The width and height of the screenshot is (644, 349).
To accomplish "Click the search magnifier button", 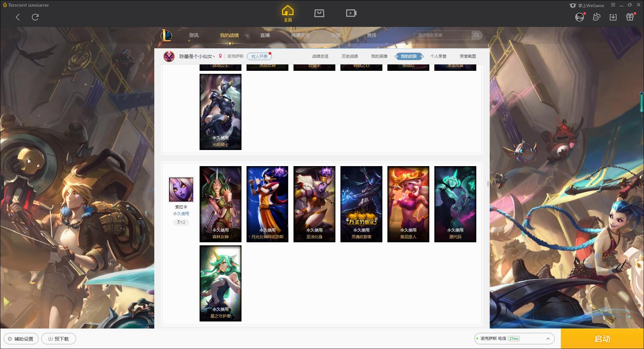I will (477, 35).
